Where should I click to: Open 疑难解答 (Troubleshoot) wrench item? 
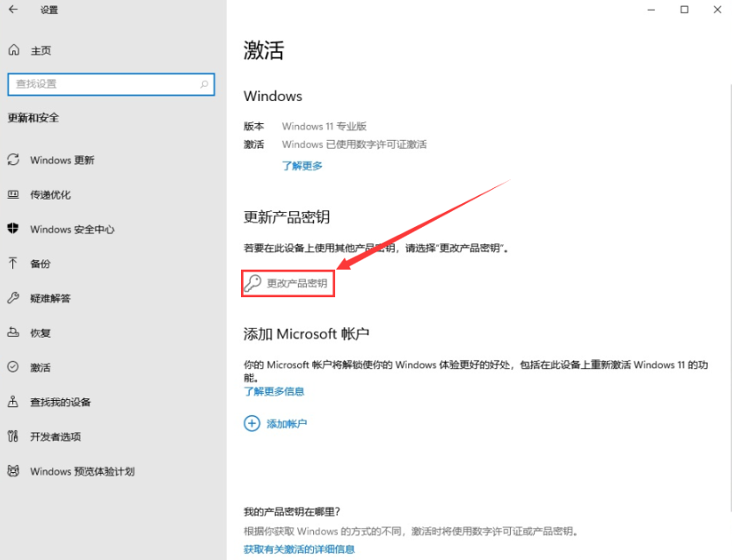50,298
